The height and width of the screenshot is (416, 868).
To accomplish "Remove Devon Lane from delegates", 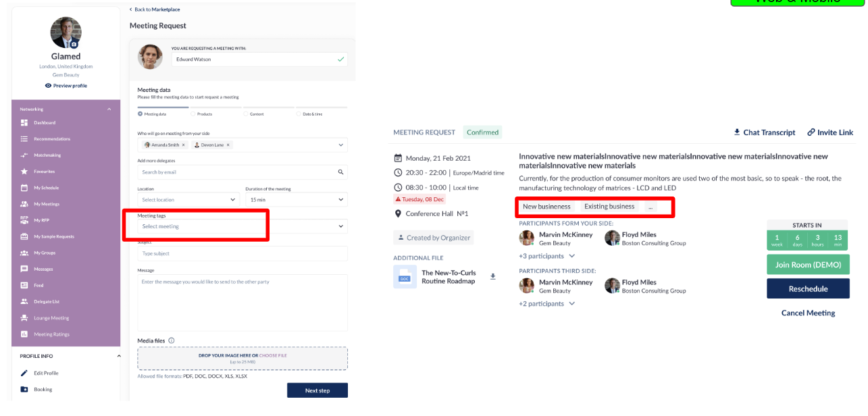I will coord(228,145).
